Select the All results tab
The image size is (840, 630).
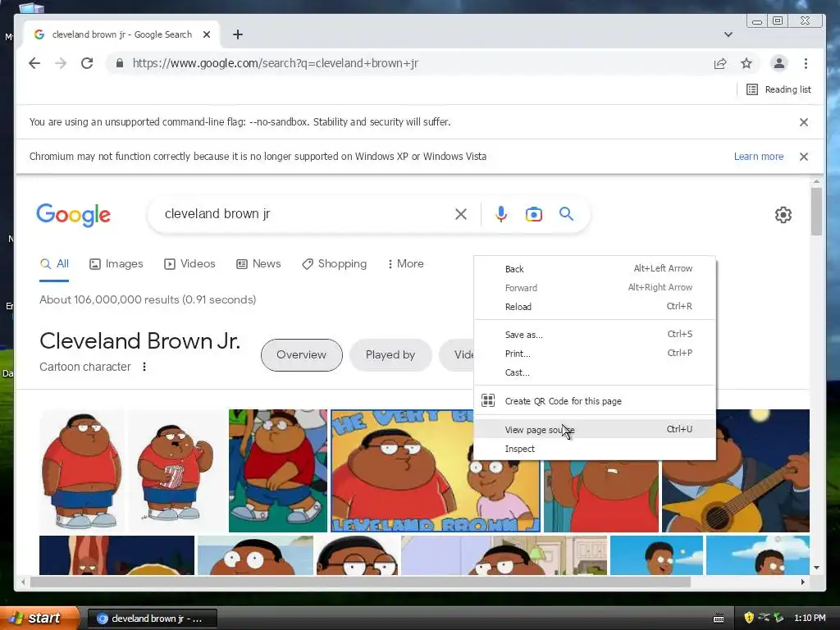pos(54,264)
